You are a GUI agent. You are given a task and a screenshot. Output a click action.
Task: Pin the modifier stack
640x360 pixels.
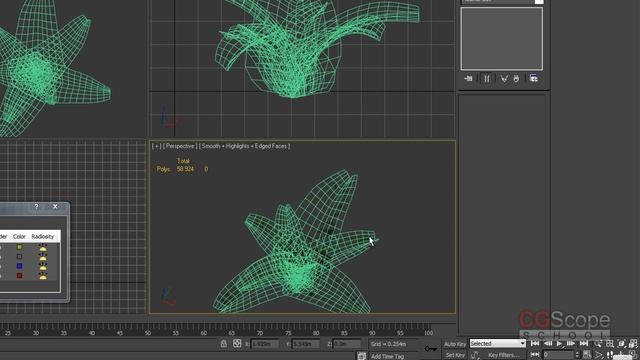point(468,78)
